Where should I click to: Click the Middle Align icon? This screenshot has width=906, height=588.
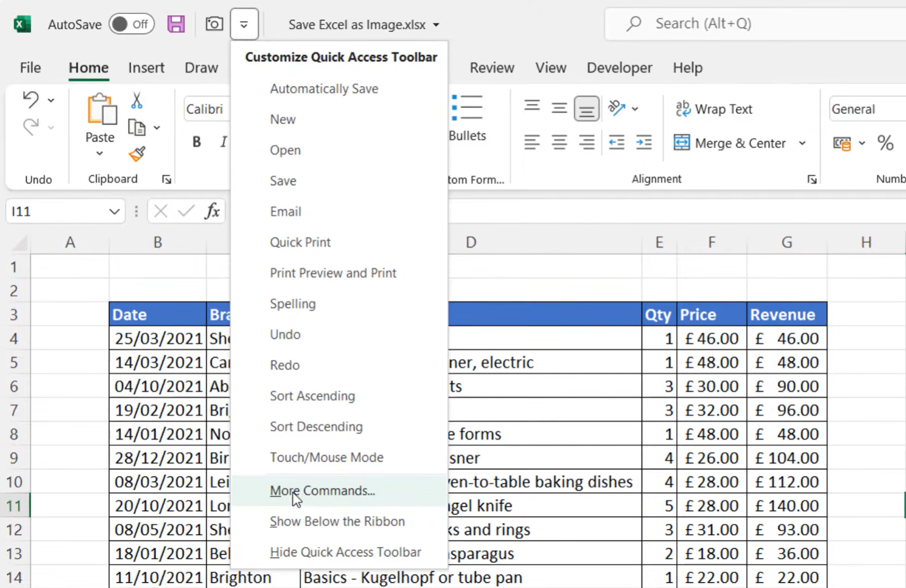point(559,108)
